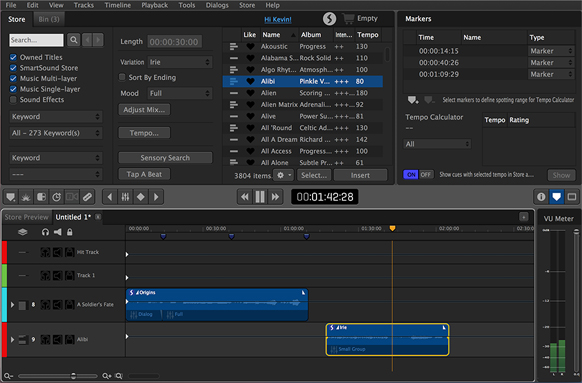This screenshot has width=582, height=383.
Task: Fast forward playback
Action: point(275,197)
